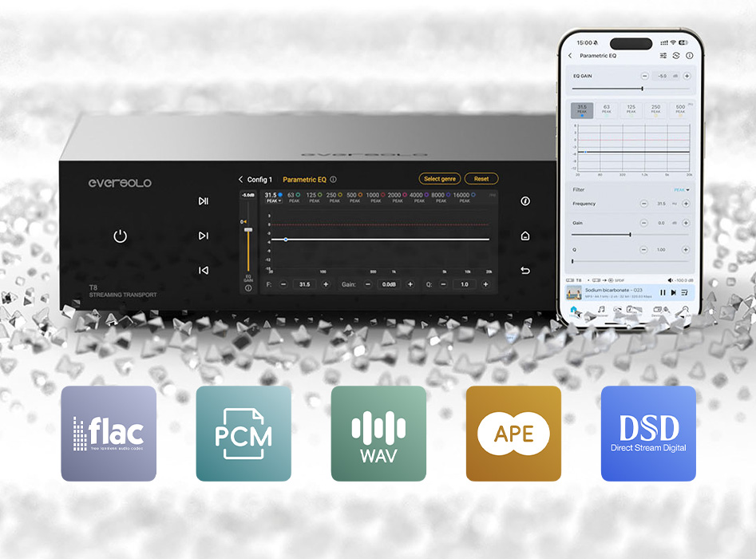The width and height of the screenshot is (756, 559).
Task: Select the 250 Hz band on the device
Action: coord(334,197)
